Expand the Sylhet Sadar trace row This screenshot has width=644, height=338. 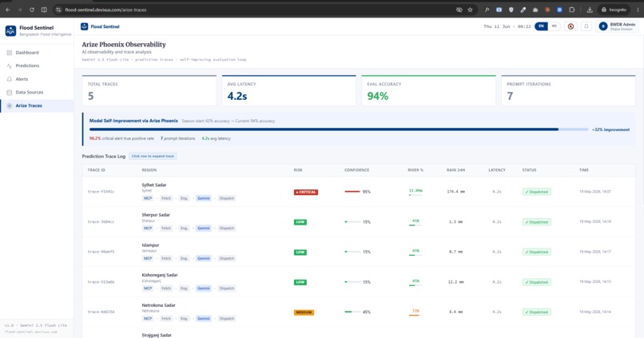point(359,192)
